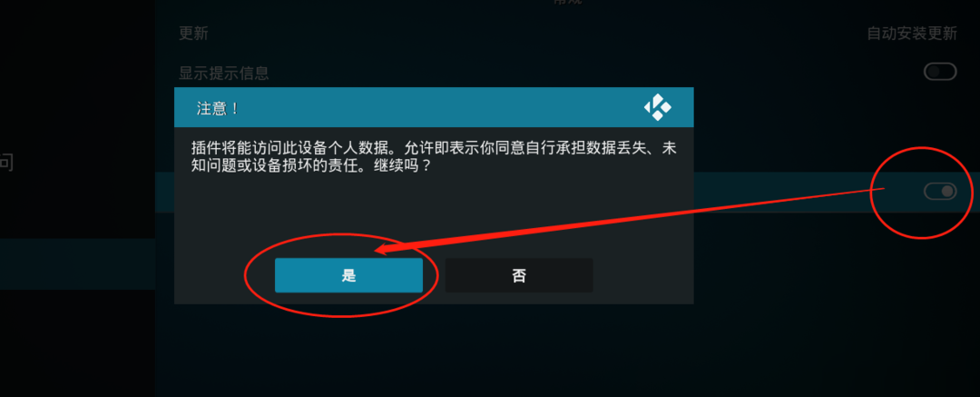Click the blank space between 是 and 否
Image resolution: width=980 pixels, height=397 pixels.
point(435,275)
